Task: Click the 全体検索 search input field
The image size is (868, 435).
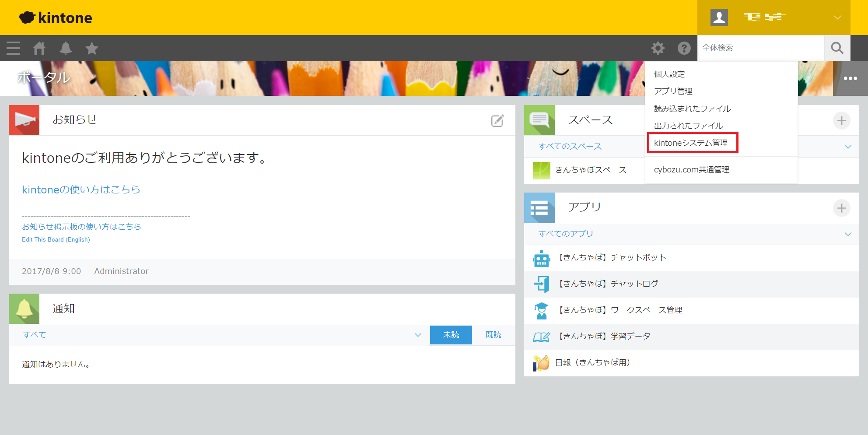Action: click(760, 48)
